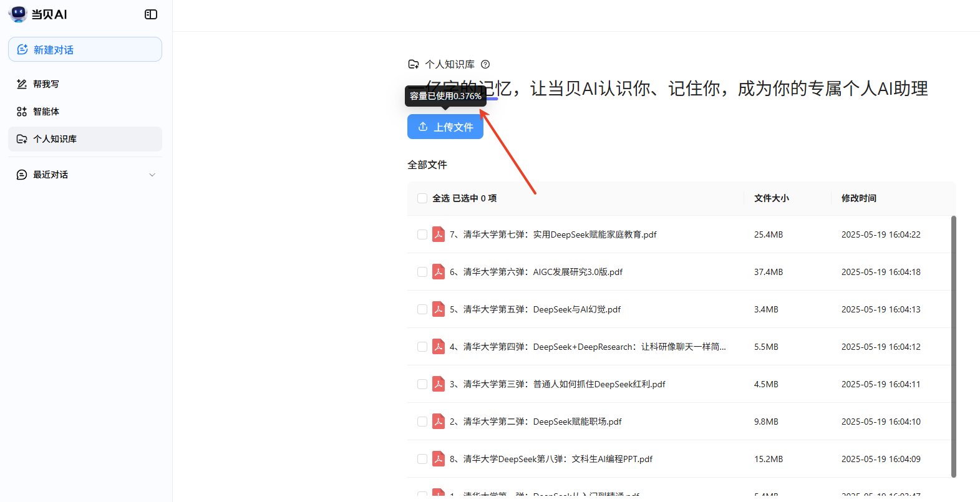Open file 2、清华大学第二弹 DeepSeek赋能职场.pdf
This screenshot has height=502, width=980.
pyautogui.click(x=536, y=422)
